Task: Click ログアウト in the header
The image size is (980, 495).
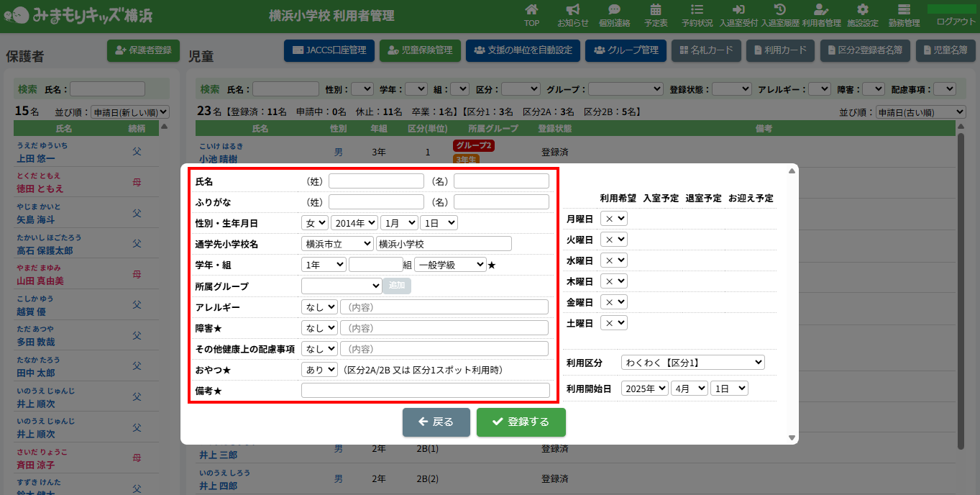Action: tap(956, 22)
